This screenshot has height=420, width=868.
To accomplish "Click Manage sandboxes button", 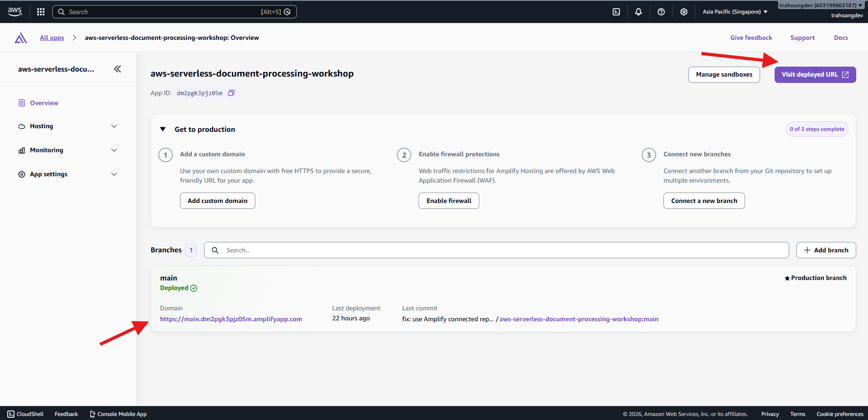I will click(724, 75).
